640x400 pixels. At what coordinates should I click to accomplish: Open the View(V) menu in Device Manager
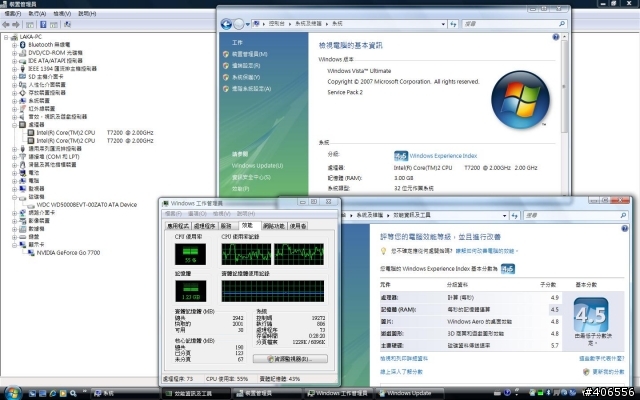click(x=62, y=13)
